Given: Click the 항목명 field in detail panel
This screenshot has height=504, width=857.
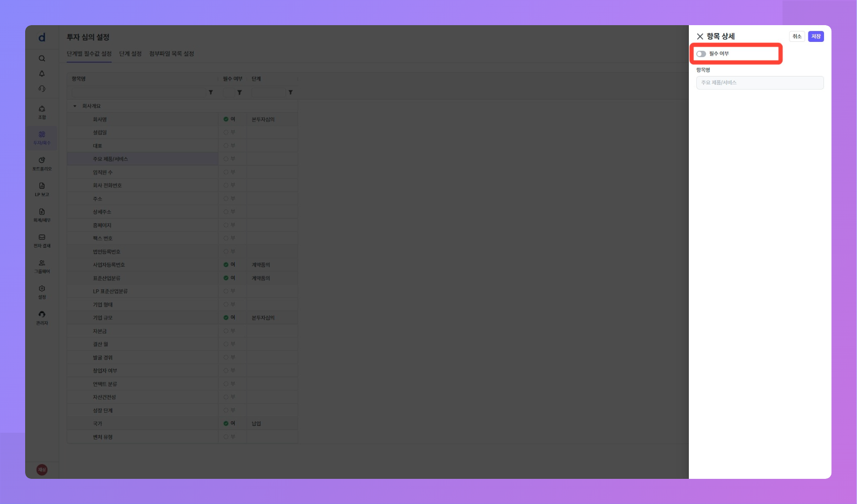Looking at the screenshot, I should click(x=760, y=83).
